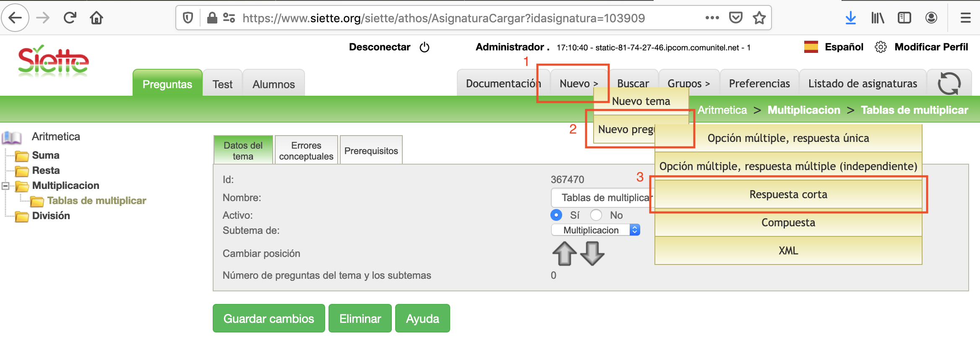Click the Guardar cambios button
980x356 pixels.
[x=268, y=319]
